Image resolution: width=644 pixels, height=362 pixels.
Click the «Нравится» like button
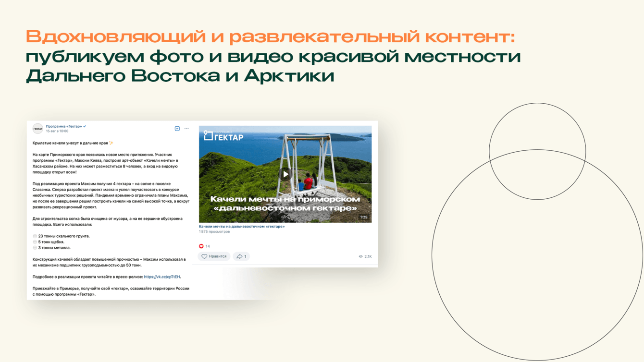point(214,256)
